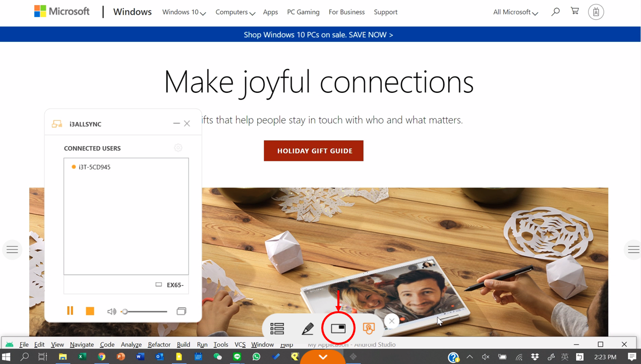Select connected user i3T-5CD945
Image resolution: width=641 pixels, height=364 pixels.
click(x=94, y=167)
